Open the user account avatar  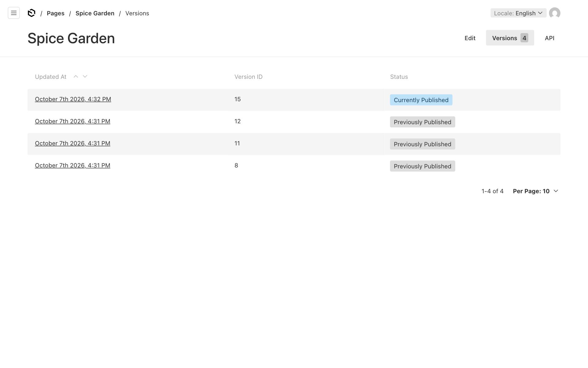(555, 13)
